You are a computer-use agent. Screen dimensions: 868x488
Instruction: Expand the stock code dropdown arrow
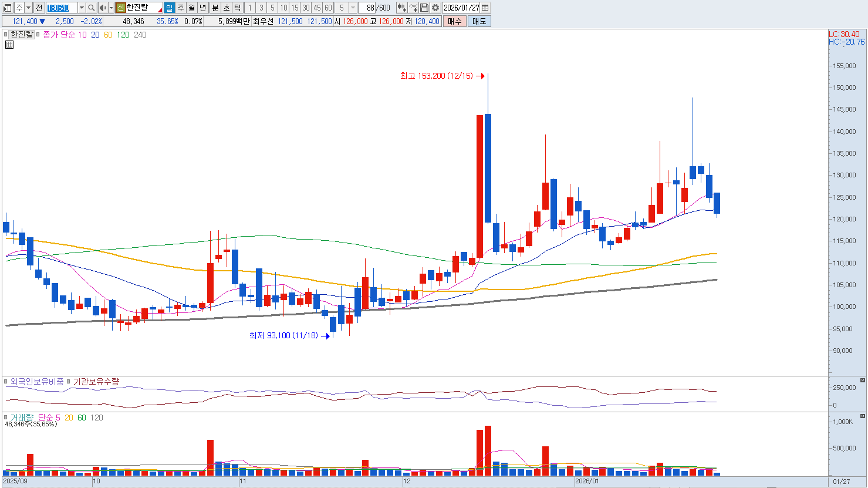point(82,8)
